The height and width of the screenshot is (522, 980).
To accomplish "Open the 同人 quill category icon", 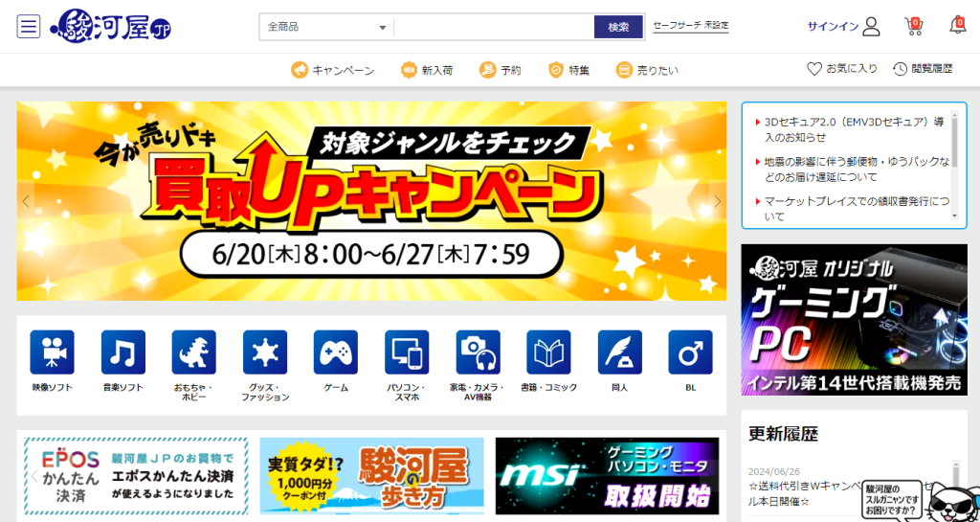I will pyautogui.click(x=619, y=352).
